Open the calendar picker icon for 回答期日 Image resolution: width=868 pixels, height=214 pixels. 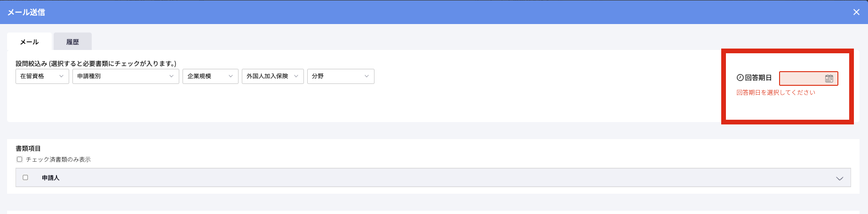(x=829, y=79)
